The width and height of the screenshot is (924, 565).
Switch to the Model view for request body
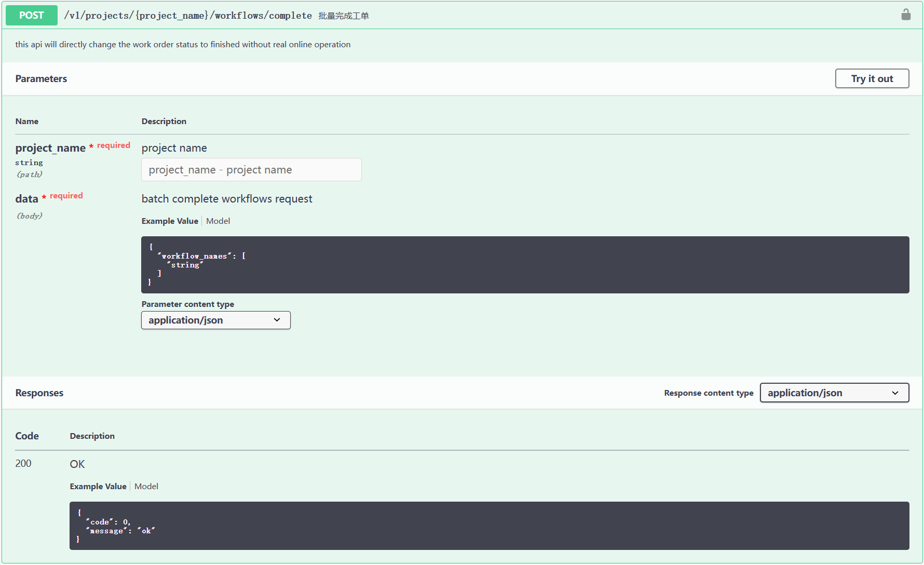point(218,221)
